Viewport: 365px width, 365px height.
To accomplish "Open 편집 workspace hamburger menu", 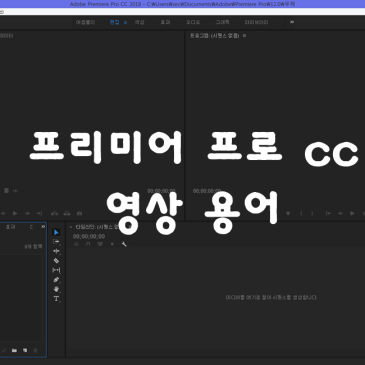I will coord(125,22).
